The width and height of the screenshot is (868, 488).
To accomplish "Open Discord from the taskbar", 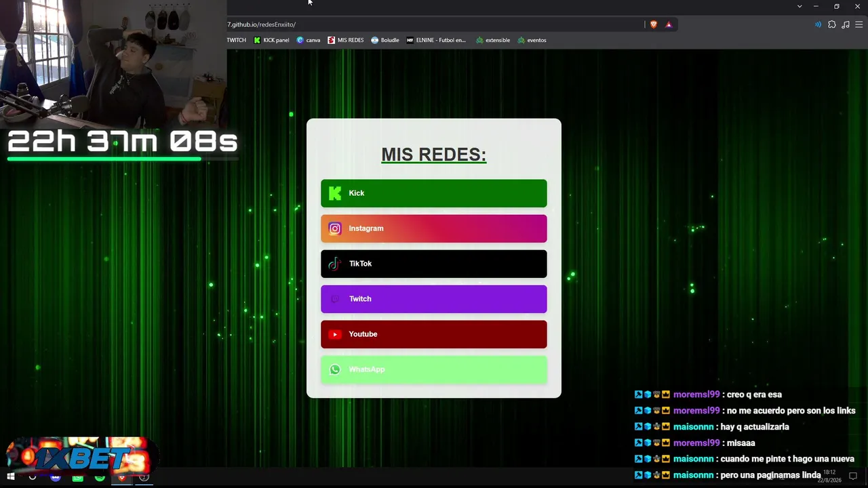I will [56, 477].
